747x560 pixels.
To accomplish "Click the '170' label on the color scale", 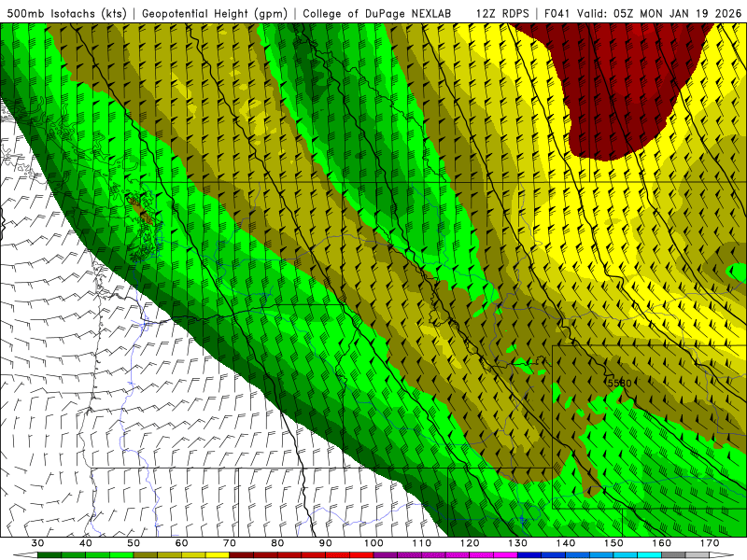I will pos(710,543).
